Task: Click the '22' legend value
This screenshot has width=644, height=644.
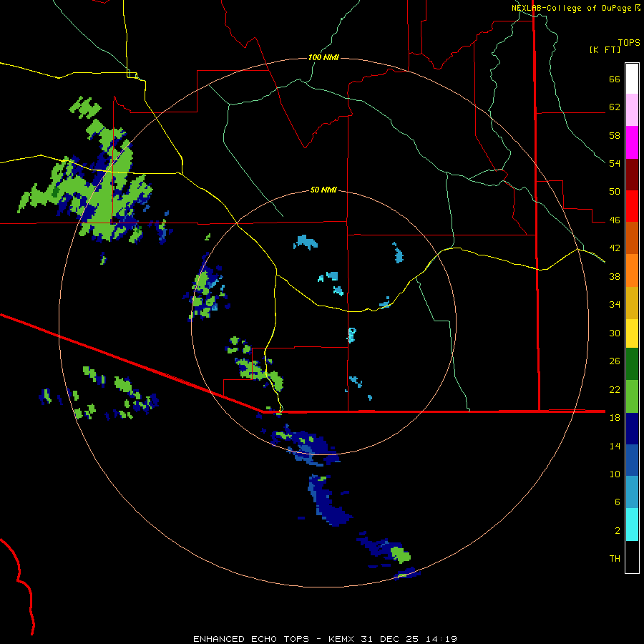Action: point(615,390)
